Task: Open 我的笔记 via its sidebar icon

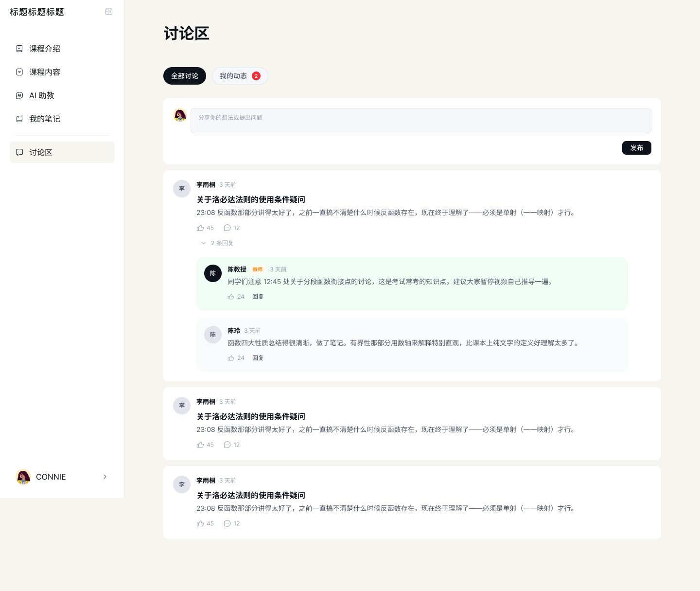Action: click(19, 119)
